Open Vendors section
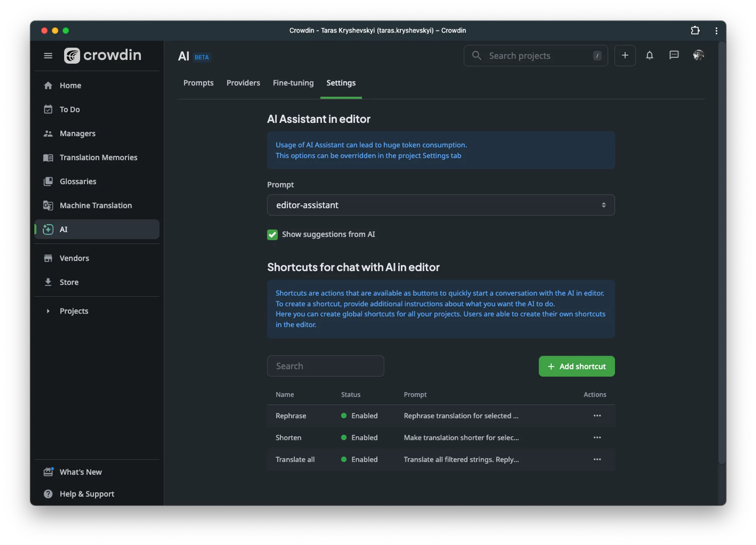 (x=97, y=259)
